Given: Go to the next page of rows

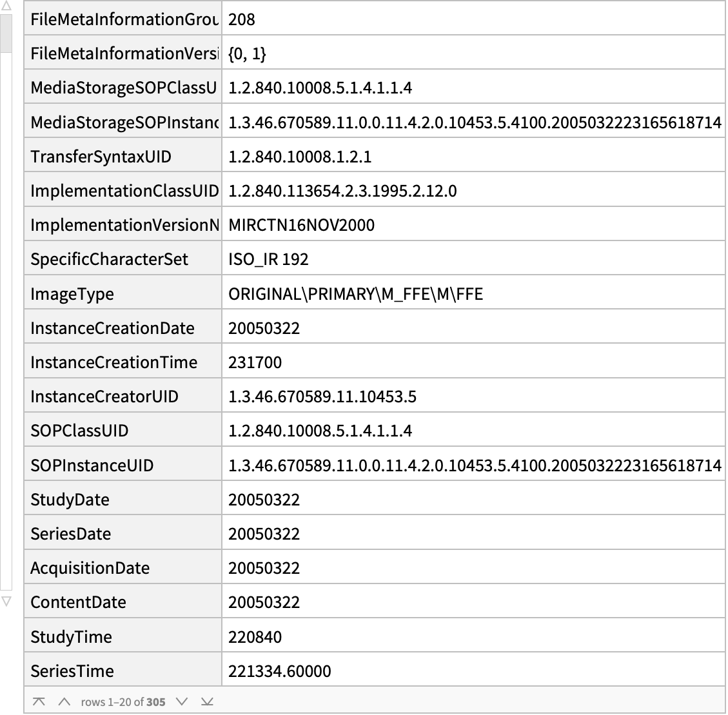Looking at the screenshot, I should [x=182, y=701].
